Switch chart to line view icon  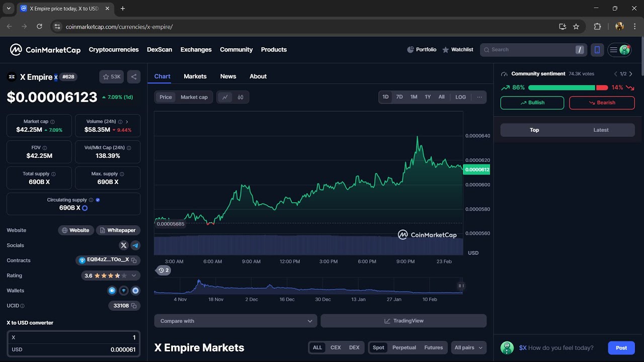225,97
